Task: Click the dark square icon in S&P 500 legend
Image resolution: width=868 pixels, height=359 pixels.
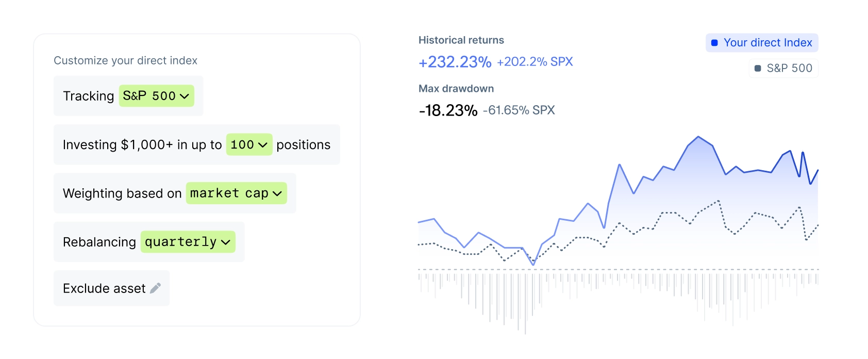Action: (x=757, y=68)
